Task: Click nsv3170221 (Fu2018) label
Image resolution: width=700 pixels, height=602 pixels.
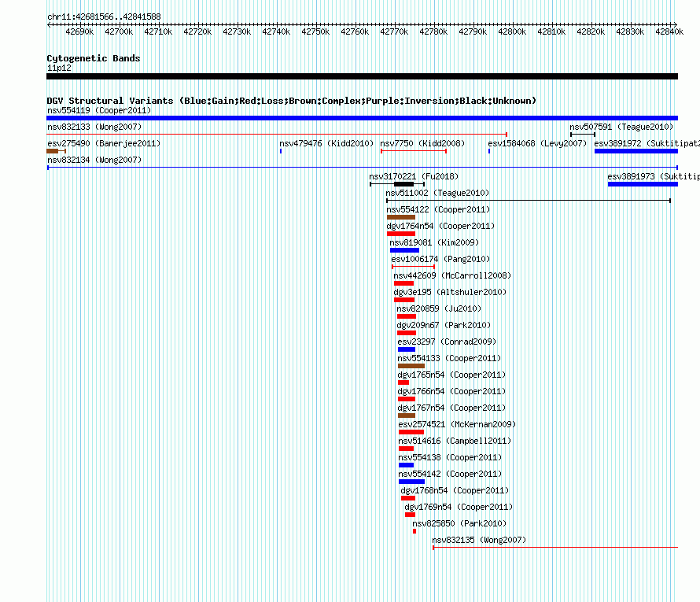Action: [x=414, y=176]
